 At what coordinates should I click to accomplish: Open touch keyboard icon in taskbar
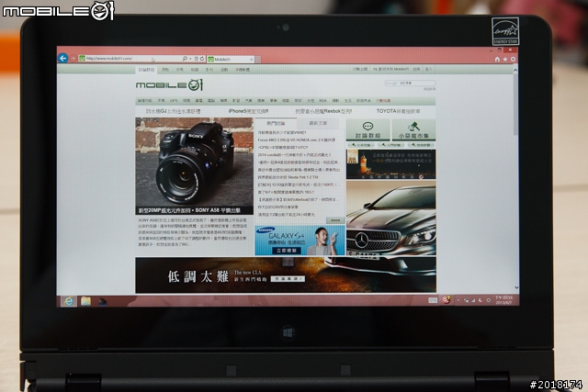point(433,300)
